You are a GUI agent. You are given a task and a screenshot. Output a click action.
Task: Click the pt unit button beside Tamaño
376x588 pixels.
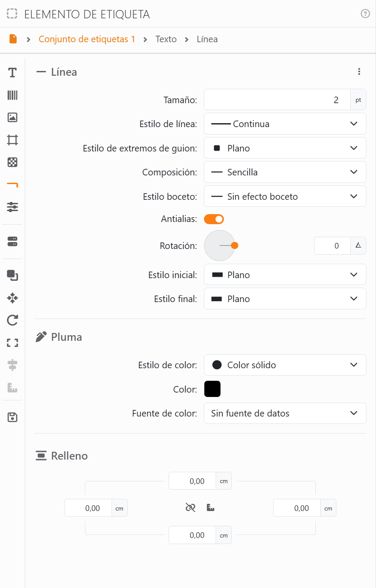click(x=358, y=100)
